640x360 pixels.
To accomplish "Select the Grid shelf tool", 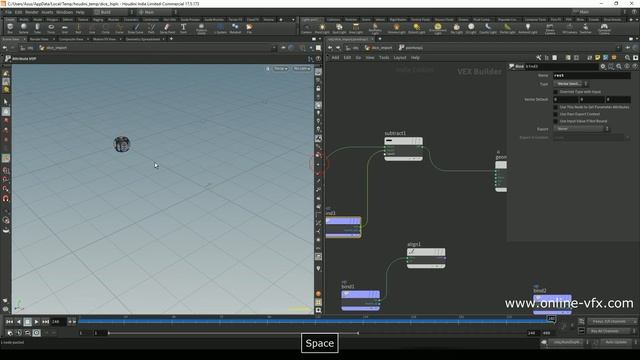I will click(65, 28).
